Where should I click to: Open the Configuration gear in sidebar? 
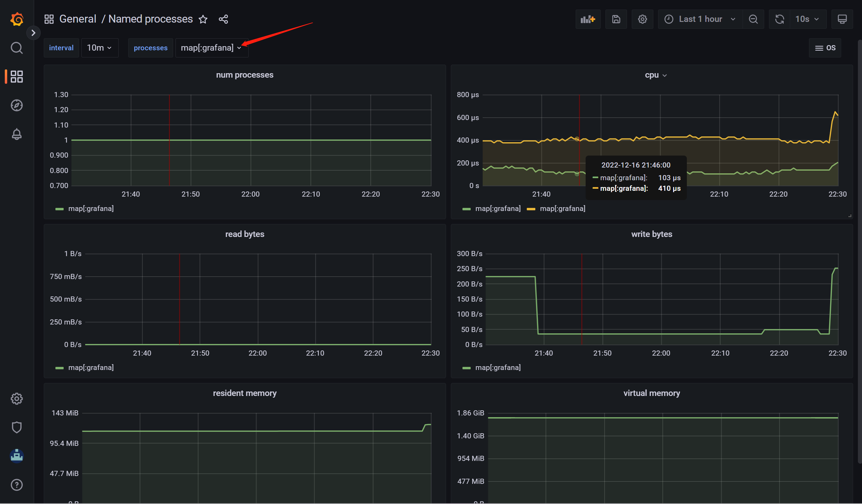(16, 399)
